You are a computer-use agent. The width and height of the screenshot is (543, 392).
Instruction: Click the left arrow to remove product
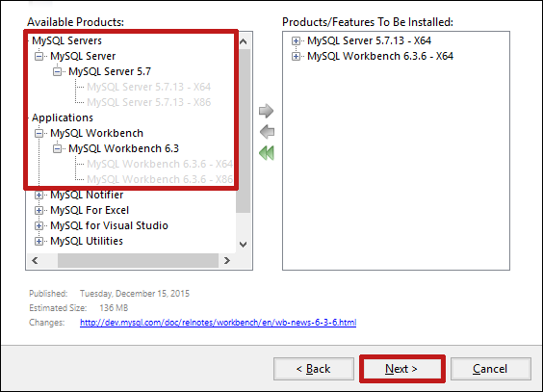[x=267, y=132]
